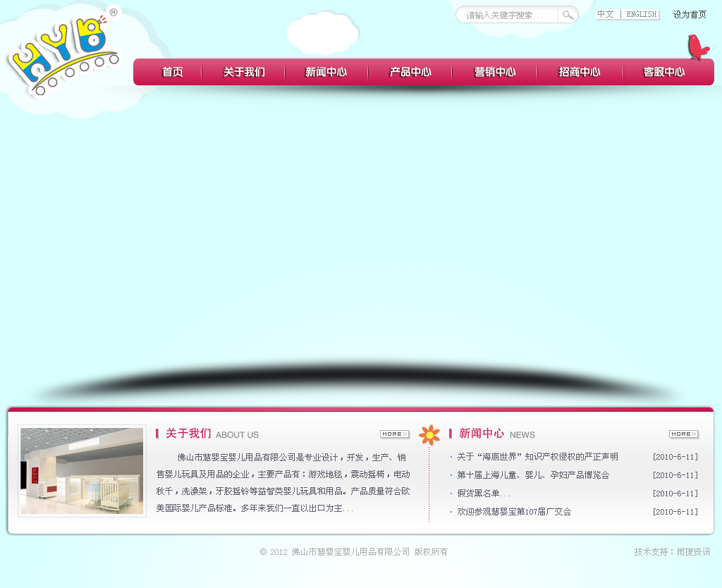Click the magnifying glass search icon
The image size is (722, 588).
coord(568,15)
